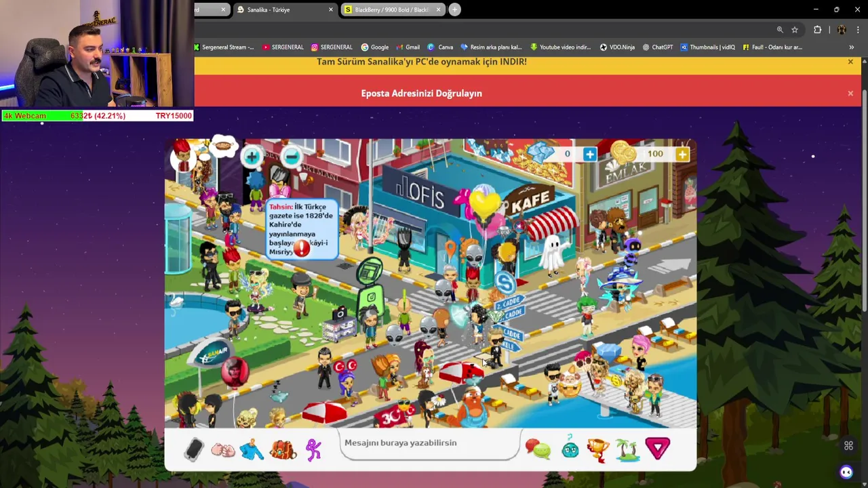Open the SERGENERAL Instagram bookmark
868x488 pixels.
tap(332, 47)
